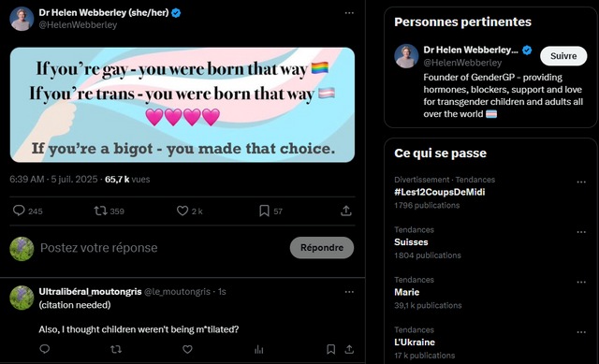
Task: Repost the moutongris reply
Action: tap(116, 349)
